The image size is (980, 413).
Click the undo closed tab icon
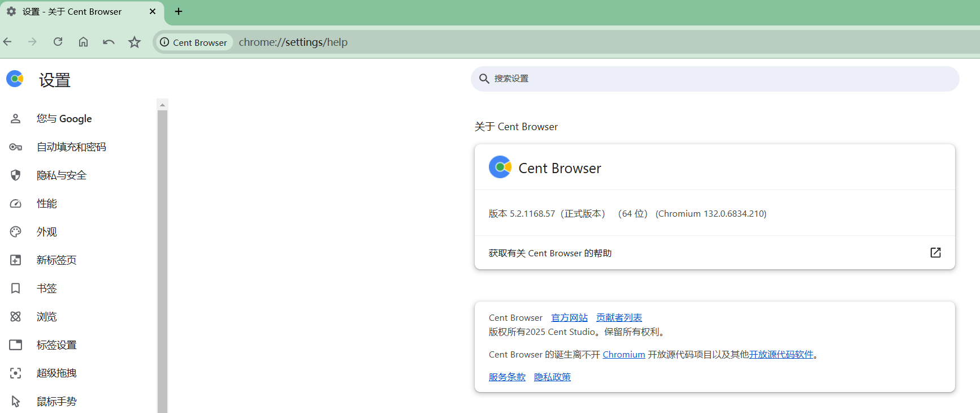point(109,42)
